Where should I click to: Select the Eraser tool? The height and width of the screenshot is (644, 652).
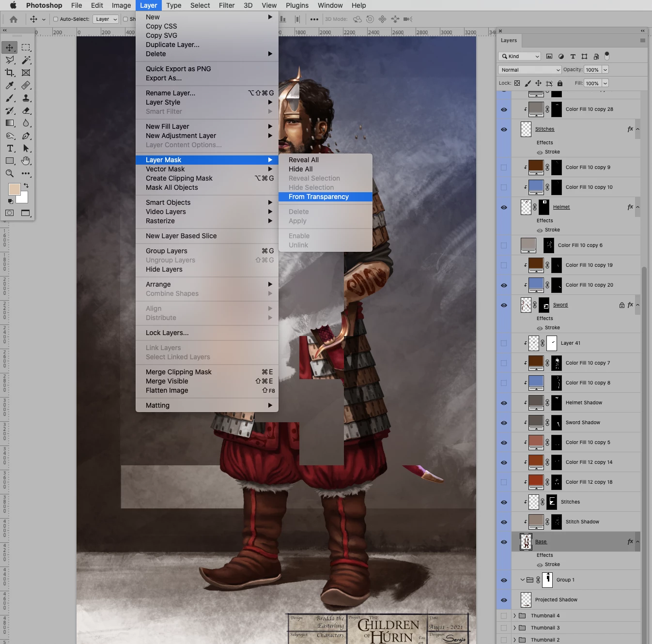[x=26, y=110]
